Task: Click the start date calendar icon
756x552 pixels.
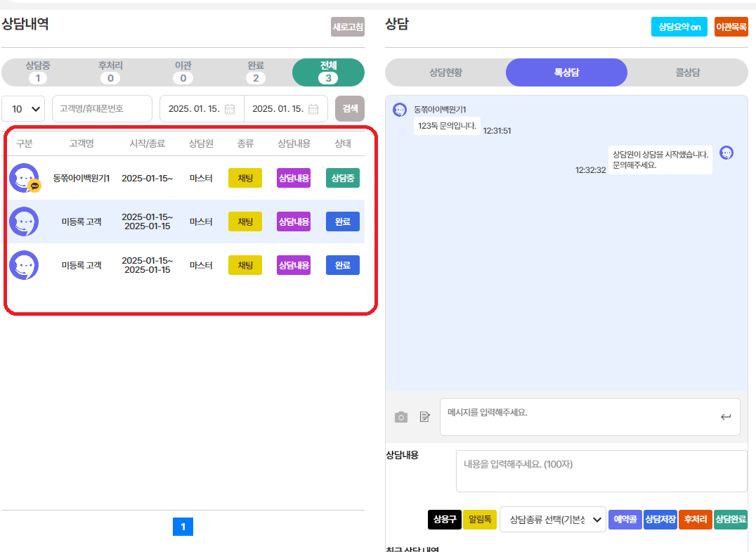Action: 229,109
